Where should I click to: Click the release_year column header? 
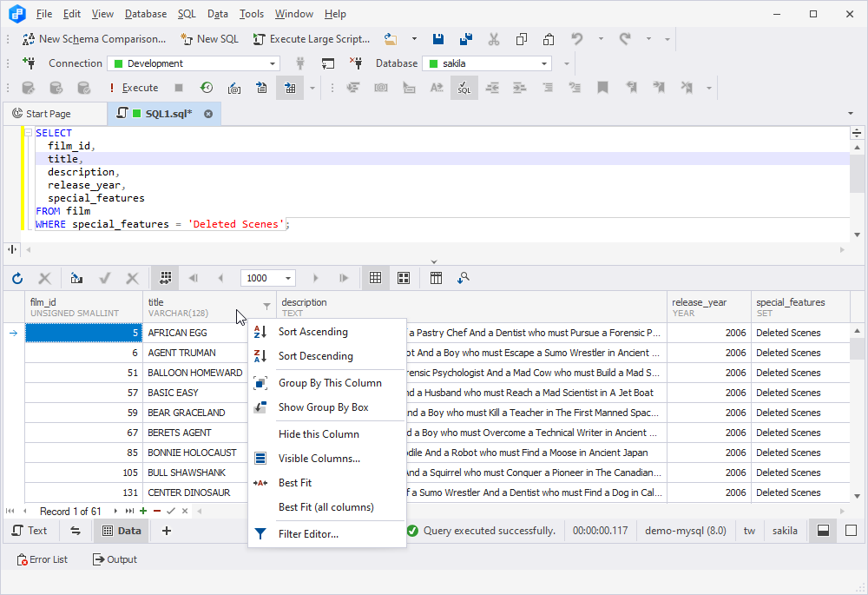(709, 307)
